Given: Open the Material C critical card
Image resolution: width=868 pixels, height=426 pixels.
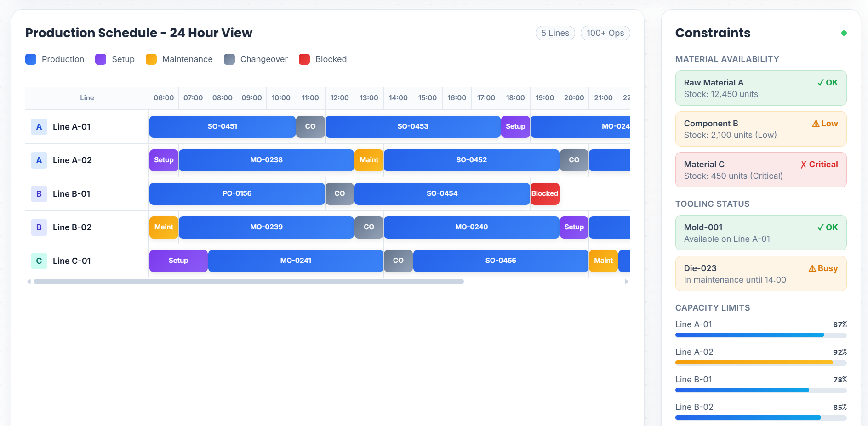Looking at the screenshot, I should [760, 170].
